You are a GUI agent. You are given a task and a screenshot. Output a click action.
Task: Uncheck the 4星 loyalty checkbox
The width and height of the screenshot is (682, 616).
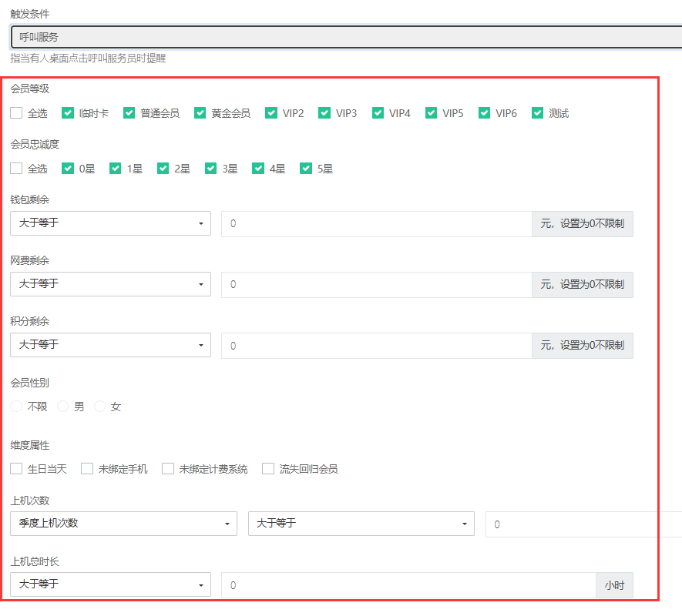tap(258, 168)
